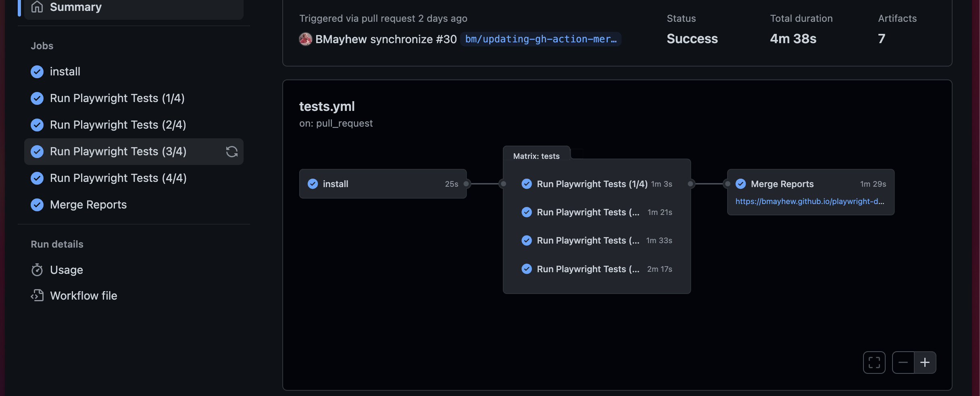
Task: Open the Summary tab in sidebar
Action: (76, 7)
